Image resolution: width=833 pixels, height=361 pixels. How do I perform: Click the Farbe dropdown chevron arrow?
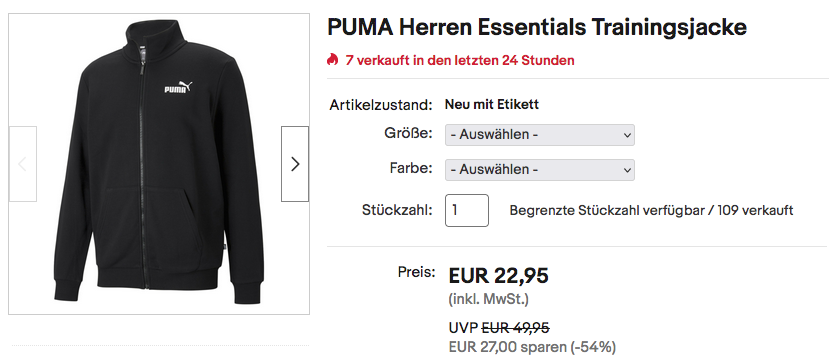(627, 170)
